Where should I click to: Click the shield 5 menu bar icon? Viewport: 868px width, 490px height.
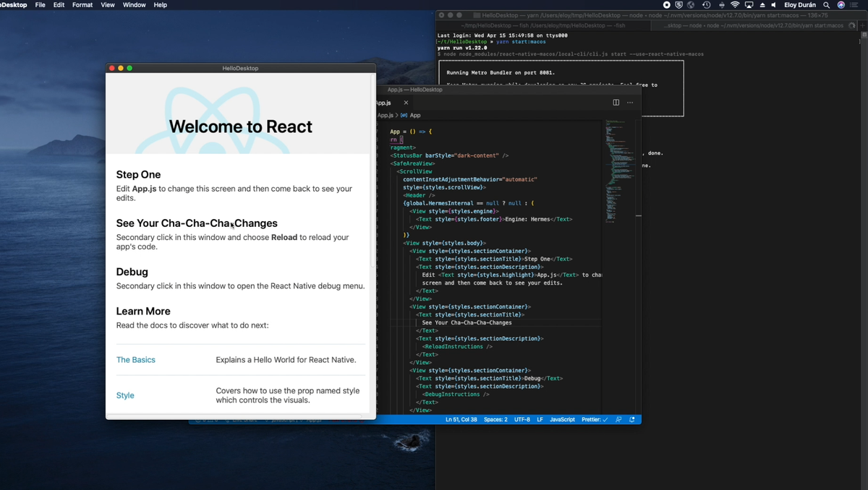click(679, 4)
